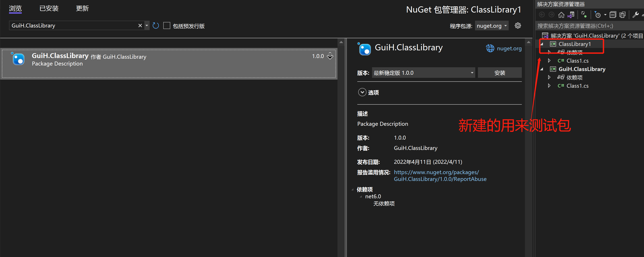The image size is (644, 257).
Task: Collapse the GuiH.ClassLibrary project node
Action: [542, 69]
